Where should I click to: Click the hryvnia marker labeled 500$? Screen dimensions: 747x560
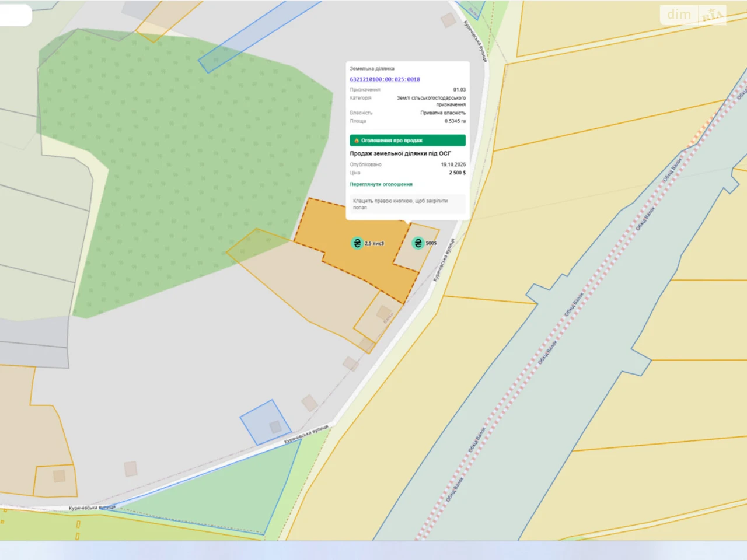click(x=418, y=243)
